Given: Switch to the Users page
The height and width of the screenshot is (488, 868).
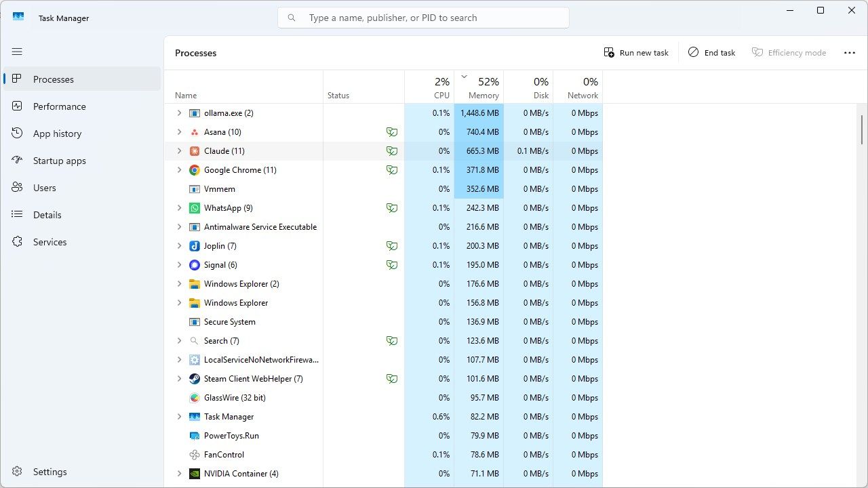Looking at the screenshot, I should pyautogui.click(x=82, y=188).
